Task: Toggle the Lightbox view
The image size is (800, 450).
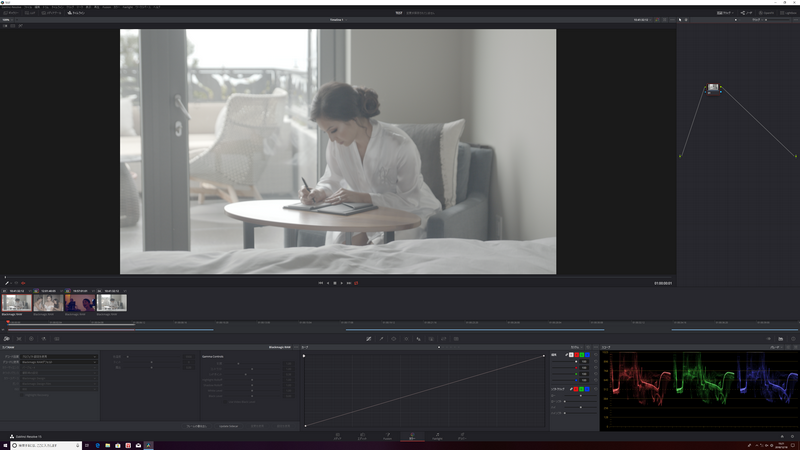Action: click(x=788, y=13)
